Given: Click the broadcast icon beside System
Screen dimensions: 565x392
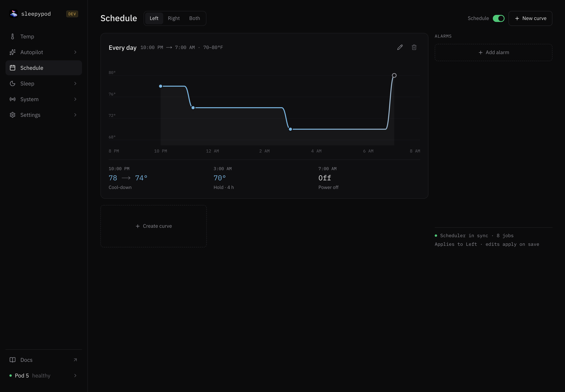Looking at the screenshot, I should [13, 99].
